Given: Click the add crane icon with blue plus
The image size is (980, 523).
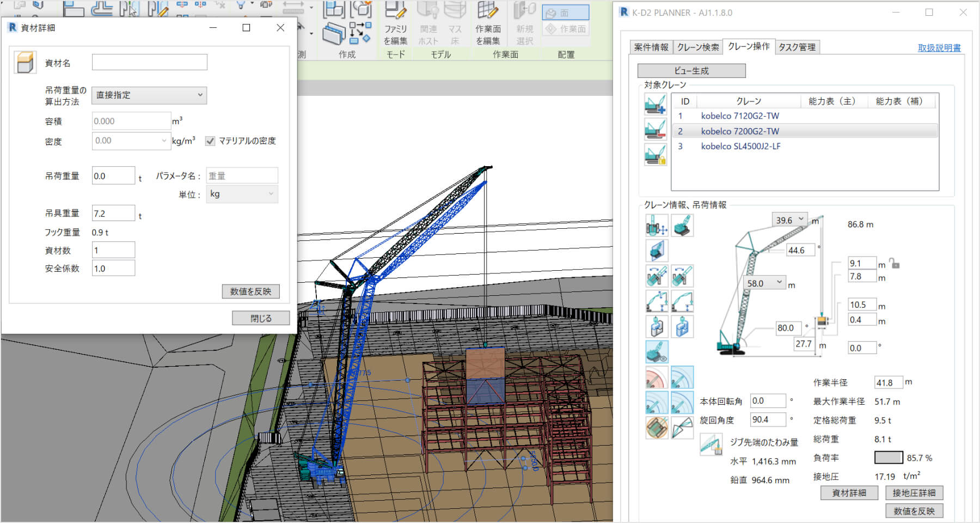Looking at the screenshot, I should (x=655, y=104).
